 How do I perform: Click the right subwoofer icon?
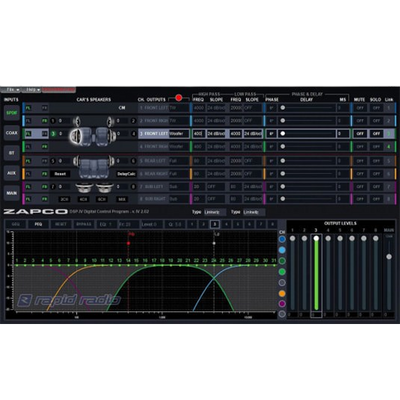[x=105, y=188]
